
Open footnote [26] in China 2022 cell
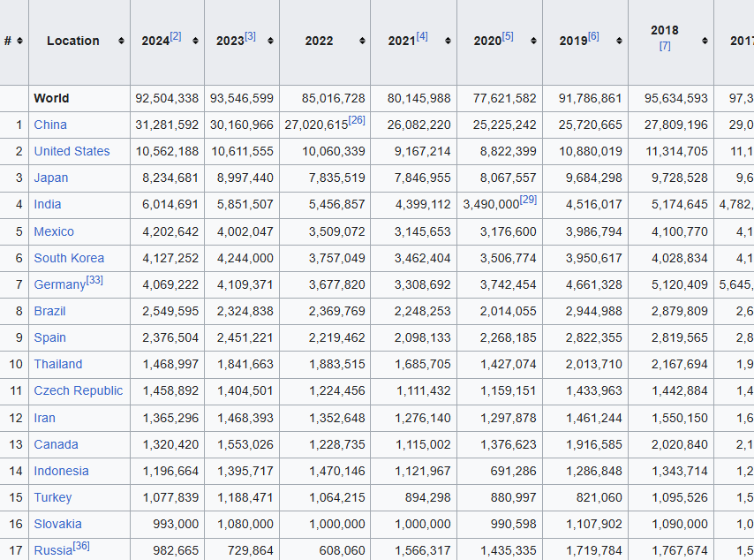(357, 120)
